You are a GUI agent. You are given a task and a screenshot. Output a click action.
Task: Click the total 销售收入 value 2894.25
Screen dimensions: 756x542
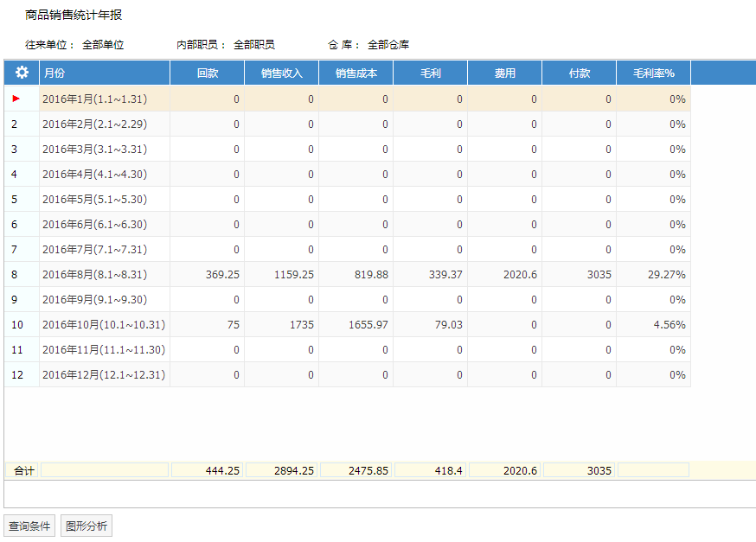pyautogui.click(x=293, y=471)
